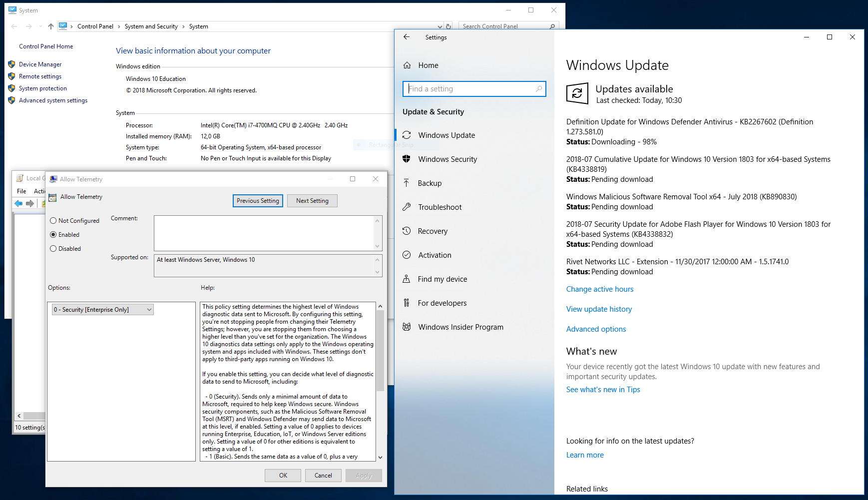Go back in the Control Panel System window
Screen dimensions: 868x500
point(14,26)
